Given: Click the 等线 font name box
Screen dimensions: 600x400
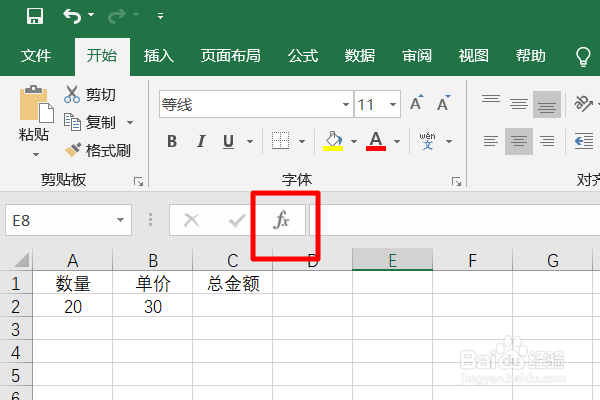Looking at the screenshot, I should pos(249,104).
